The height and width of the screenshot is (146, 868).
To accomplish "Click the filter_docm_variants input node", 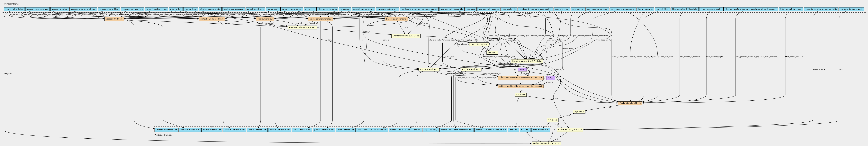I will pos(327,9).
